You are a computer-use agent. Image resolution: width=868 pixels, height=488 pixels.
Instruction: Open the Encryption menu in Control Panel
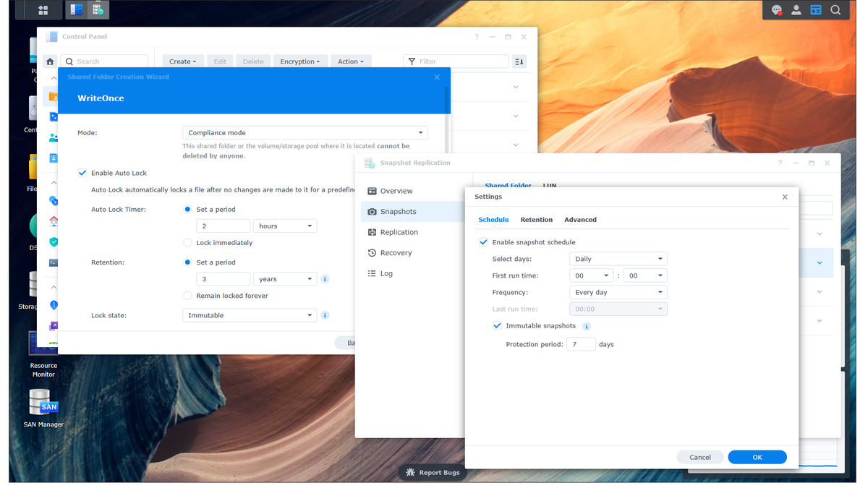pos(300,61)
